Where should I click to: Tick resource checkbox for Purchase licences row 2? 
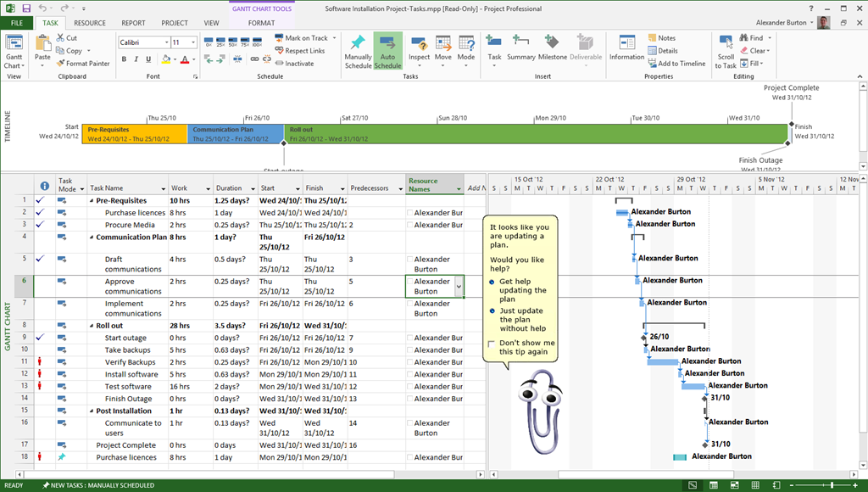coord(410,213)
